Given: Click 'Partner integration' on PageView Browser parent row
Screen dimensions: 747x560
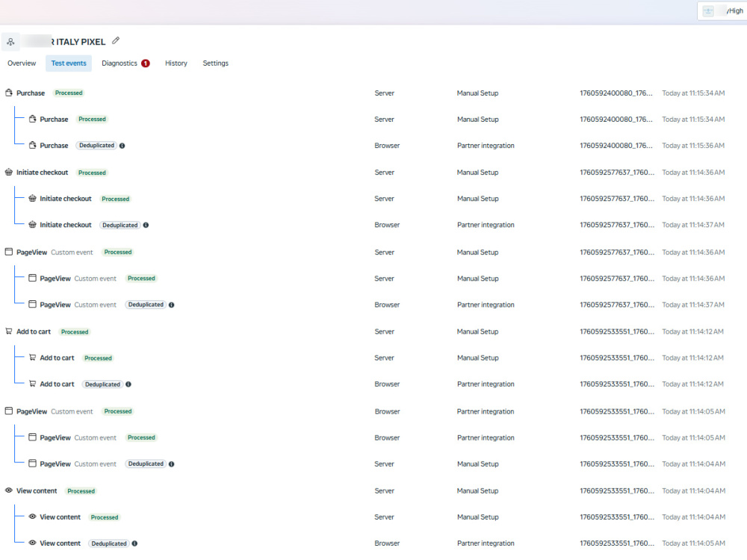Looking at the screenshot, I should pyautogui.click(x=486, y=411).
